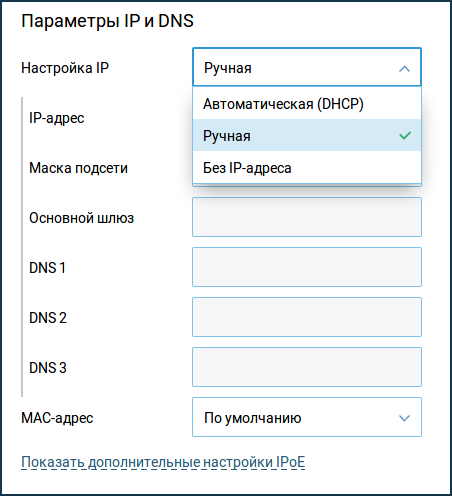Screen dimensions: 452x496
Task: Click the Параметры IP и DNS heading
Action: click(x=107, y=21)
